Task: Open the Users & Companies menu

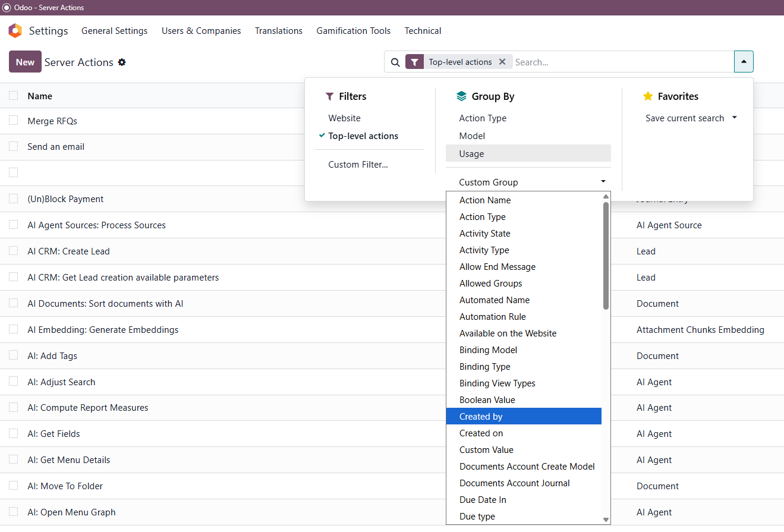Action: 201,31
